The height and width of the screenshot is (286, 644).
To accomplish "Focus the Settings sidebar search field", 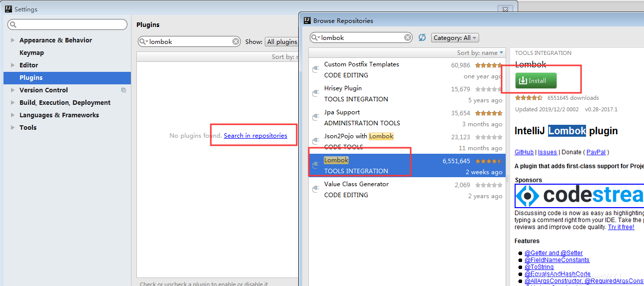I will click(67, 24).
